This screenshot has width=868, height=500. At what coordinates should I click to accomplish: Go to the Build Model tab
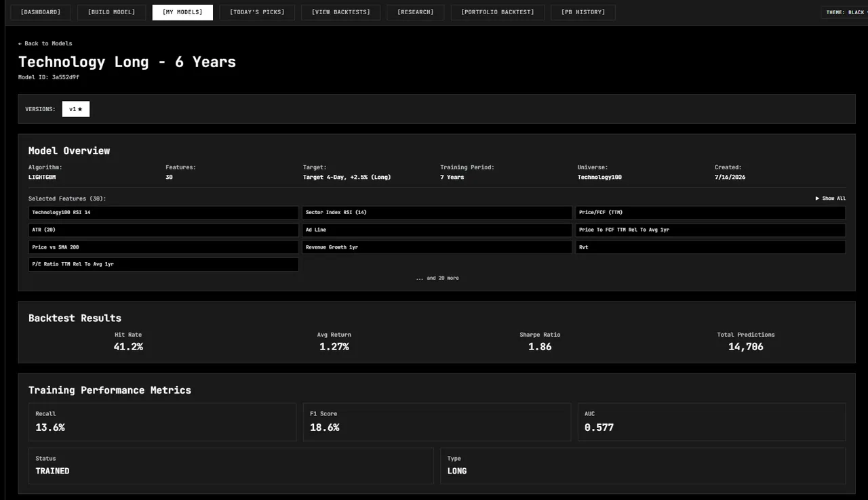[x=111, y=12]
